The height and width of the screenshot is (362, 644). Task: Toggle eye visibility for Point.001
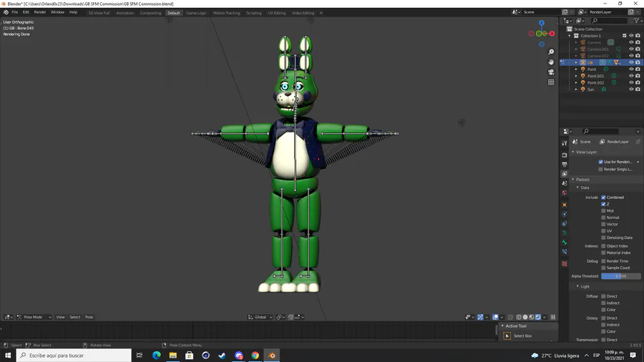point(631,76)
